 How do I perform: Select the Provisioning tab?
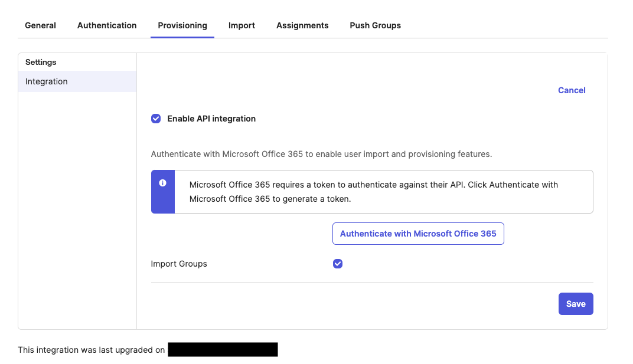182,25
